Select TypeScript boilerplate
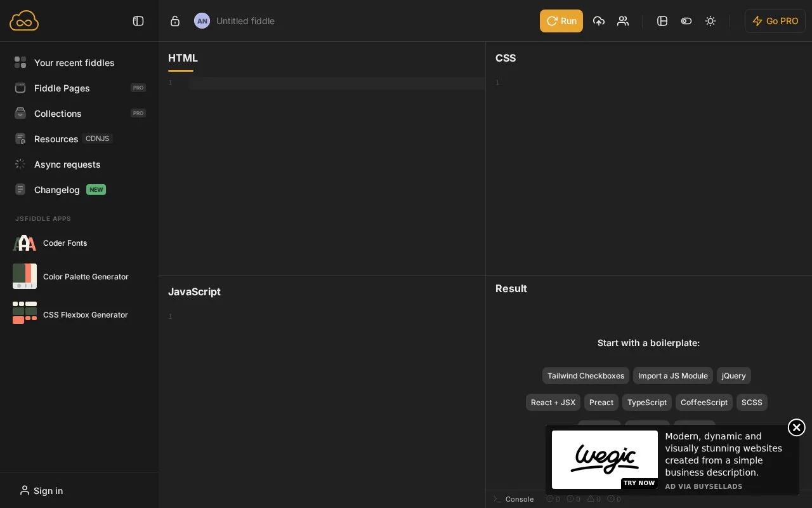 647,402
